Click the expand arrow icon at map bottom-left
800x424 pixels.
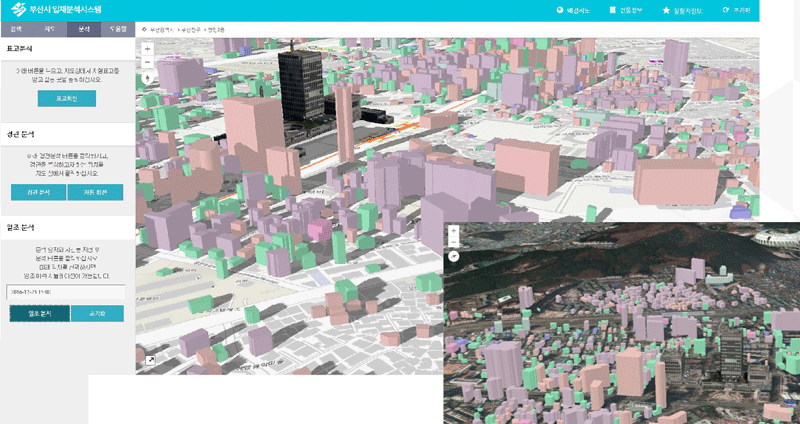click(150, 360)
